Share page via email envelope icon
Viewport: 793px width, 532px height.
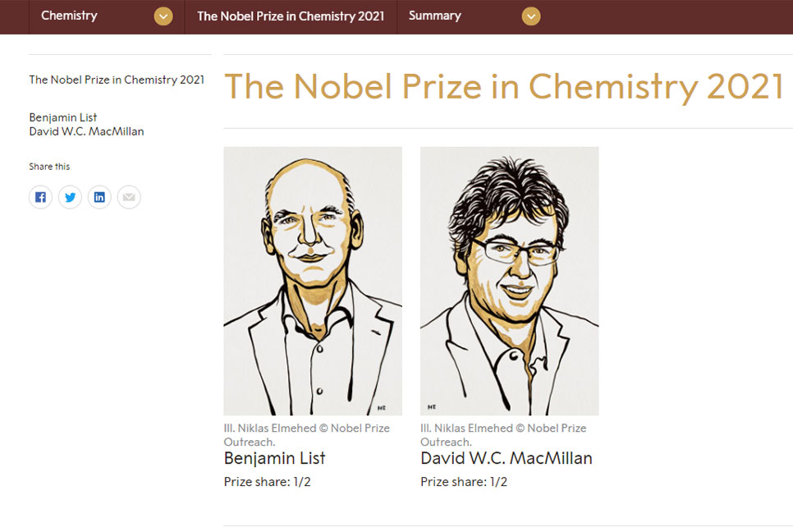pos(129,197)
